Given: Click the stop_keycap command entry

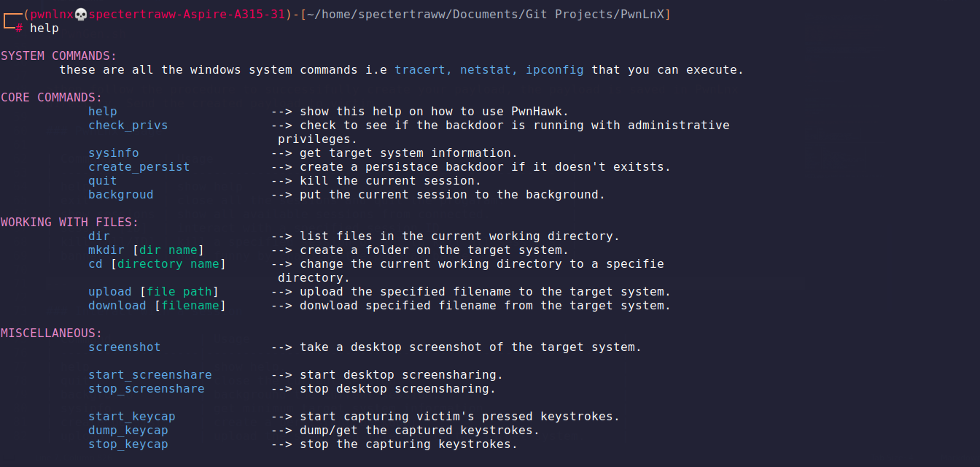Looking at the screenshot, I should tap(128, 444).
